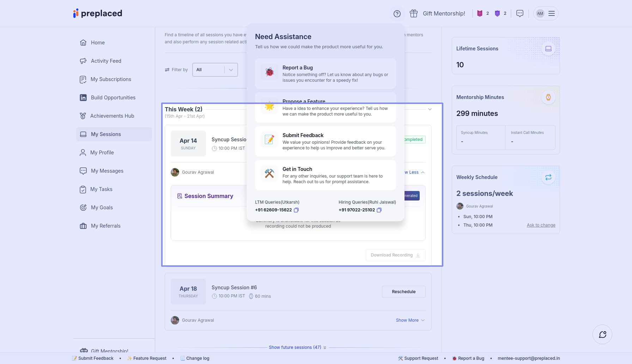
Task: Open Change log in the footer
Action: (197, 358)
